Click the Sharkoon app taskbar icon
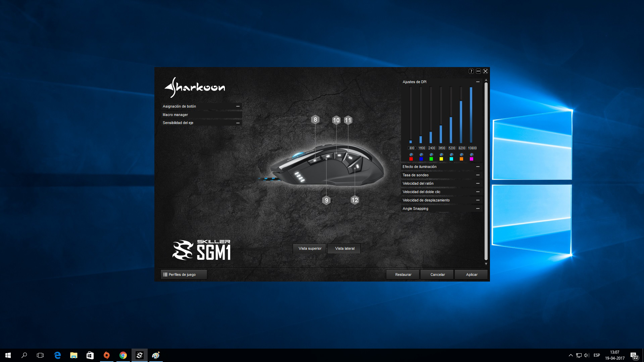The width and height of the screenshot is (644, 362). pyautogui.click(x=139, y=355)
